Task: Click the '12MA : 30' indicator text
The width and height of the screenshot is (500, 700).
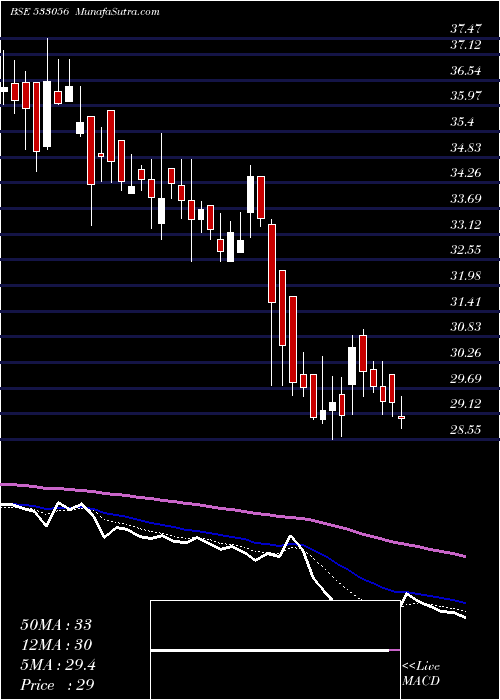Action: [56, 645]
